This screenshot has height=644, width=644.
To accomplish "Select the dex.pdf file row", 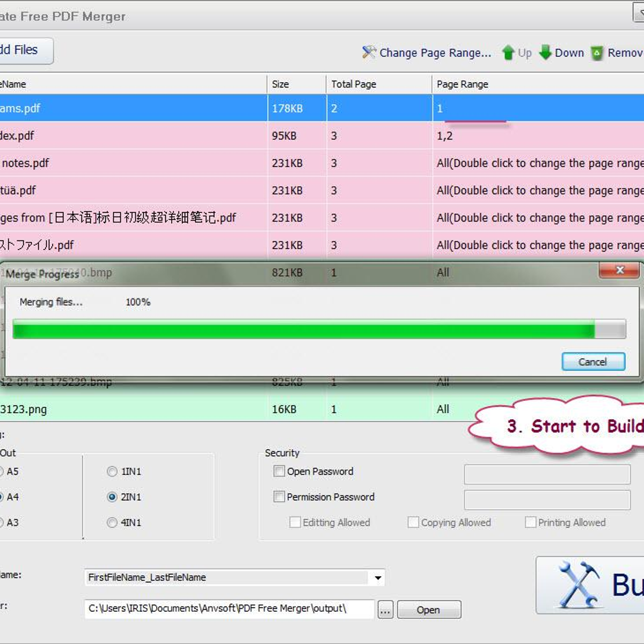I will [322, 136].
